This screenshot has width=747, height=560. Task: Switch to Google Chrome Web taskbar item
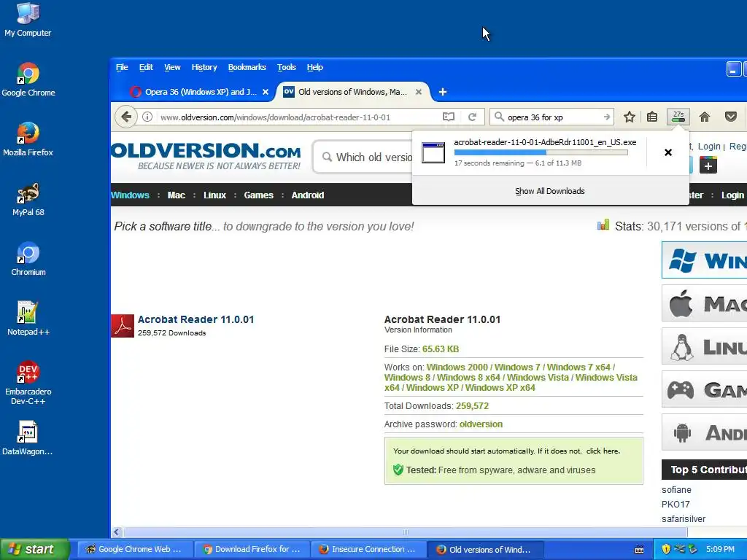(135, 549)
